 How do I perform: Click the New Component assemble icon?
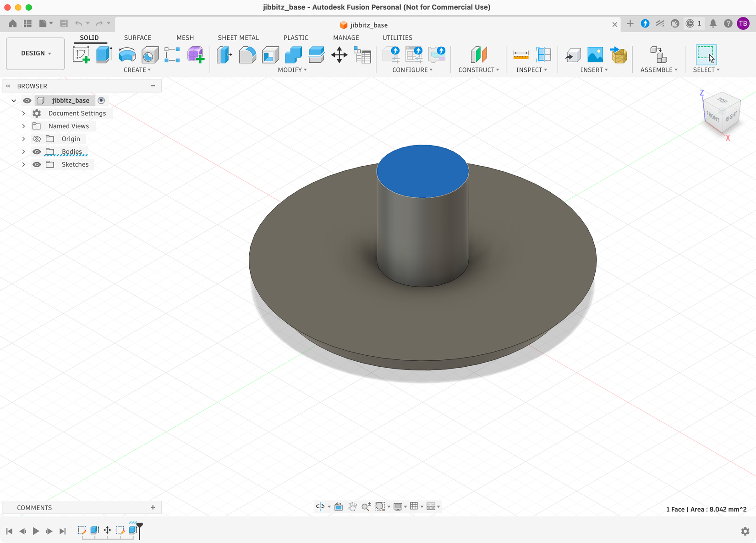pyautogui.click(x=658, y=55)
